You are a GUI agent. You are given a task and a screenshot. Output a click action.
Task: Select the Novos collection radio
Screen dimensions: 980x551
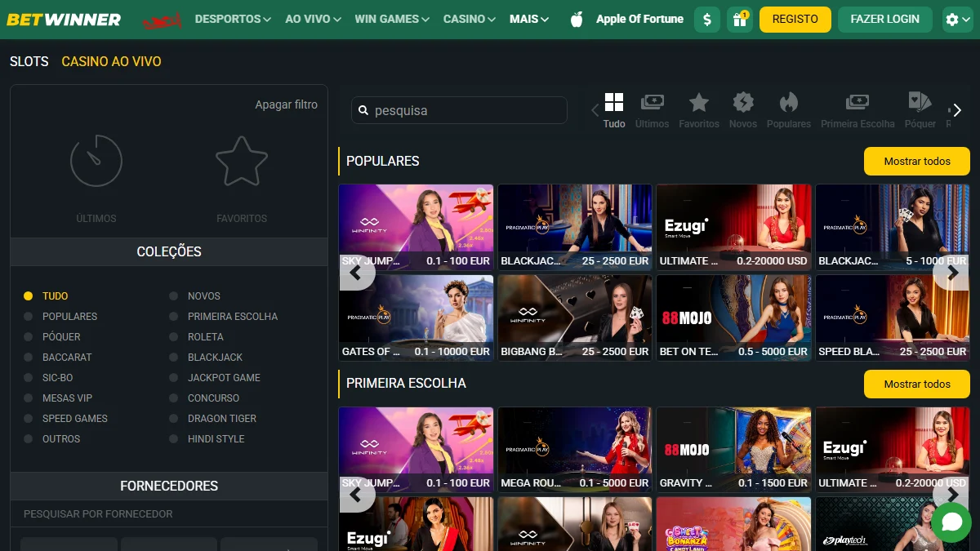click(x=174, y=296)
